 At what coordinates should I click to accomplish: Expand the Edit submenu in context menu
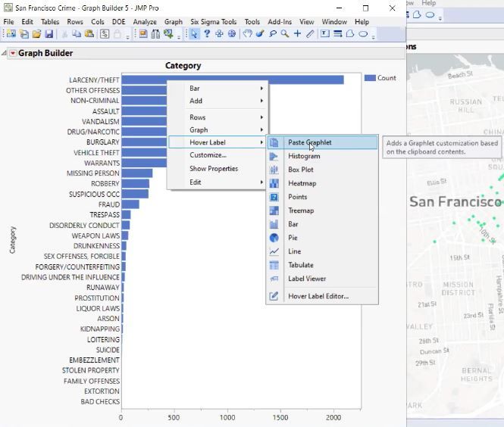pyautogui.click(x=218, y=182)
